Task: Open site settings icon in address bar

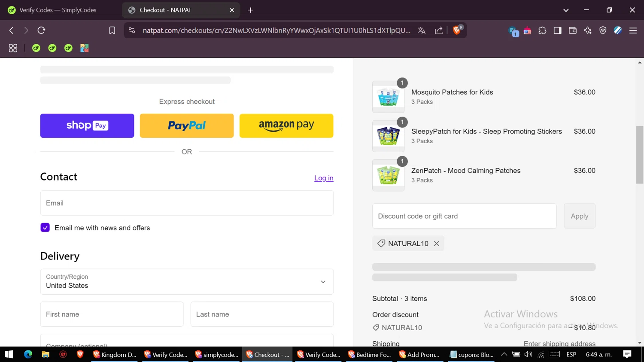Action: (x=132, y=30)
